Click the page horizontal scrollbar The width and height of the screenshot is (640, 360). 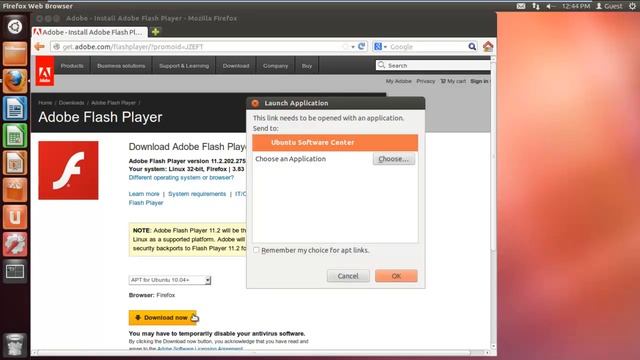coord(261,352)
